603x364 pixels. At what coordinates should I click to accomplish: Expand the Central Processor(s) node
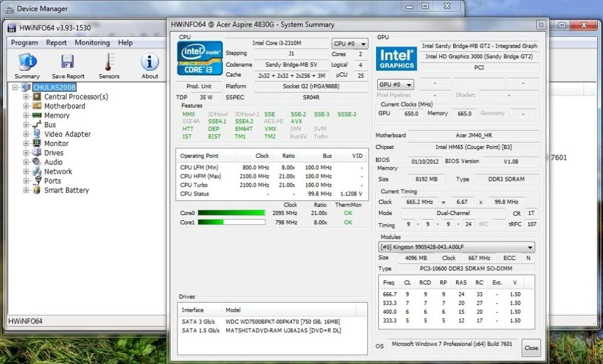(x=26, y=97)
